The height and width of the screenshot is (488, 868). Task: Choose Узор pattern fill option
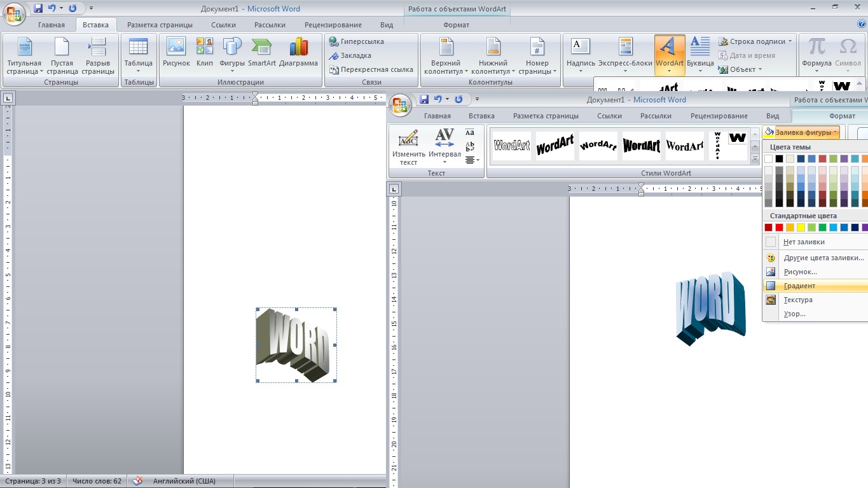pos(815,314)
